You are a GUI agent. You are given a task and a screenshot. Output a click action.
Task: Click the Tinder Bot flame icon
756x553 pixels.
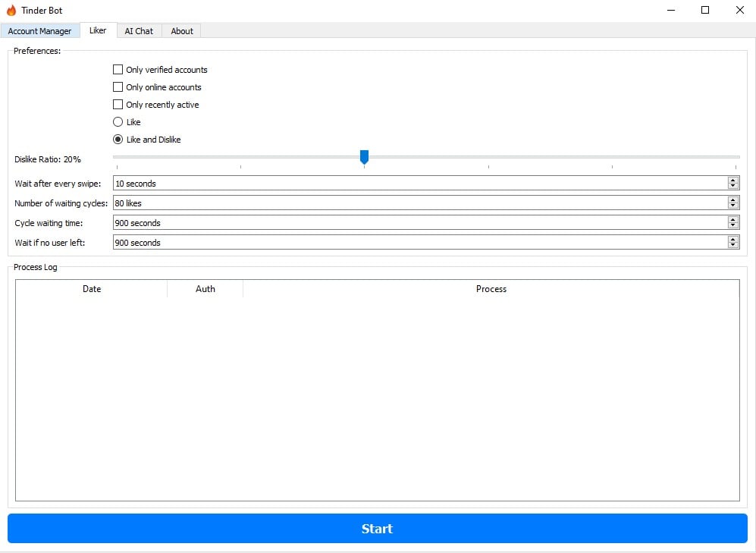(11, 10)
